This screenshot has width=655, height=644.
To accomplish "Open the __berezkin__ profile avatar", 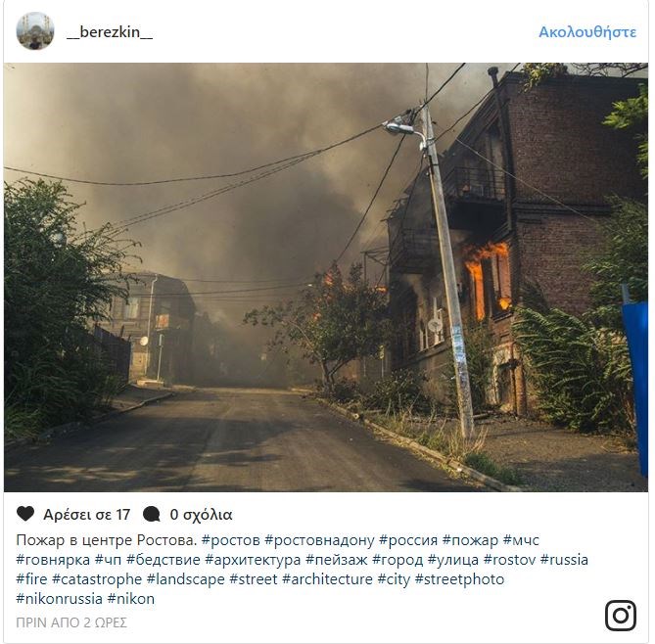I will 35,31.
